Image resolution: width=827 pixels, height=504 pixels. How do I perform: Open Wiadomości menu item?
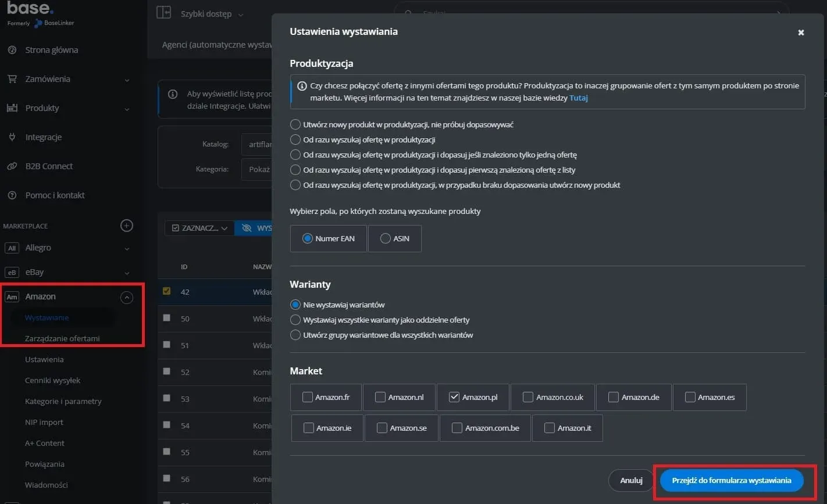tap(47, 485)
